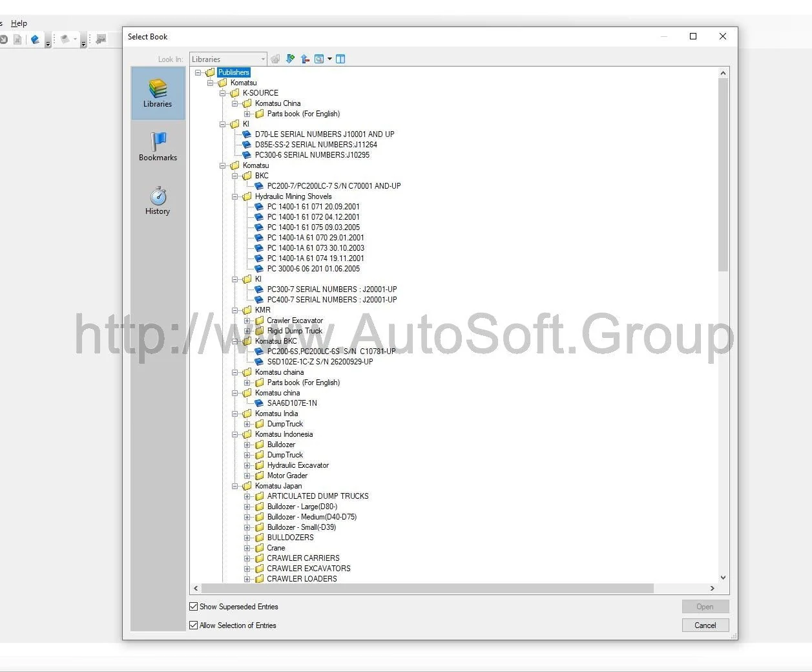Click the scroll-up arrow of tree scrollbar
Viewport: 812px width, 672px height.
point(723,73)
